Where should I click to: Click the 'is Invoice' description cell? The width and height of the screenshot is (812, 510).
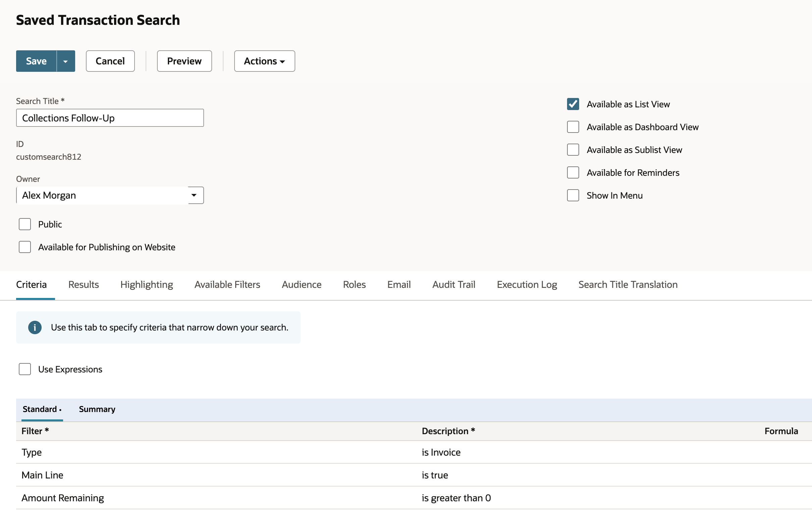click(441, 452)
